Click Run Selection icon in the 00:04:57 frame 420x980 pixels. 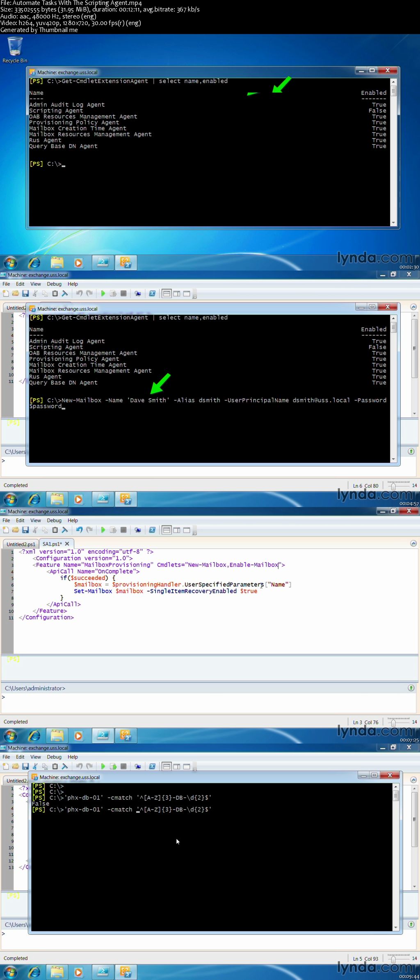click(113, 294)
